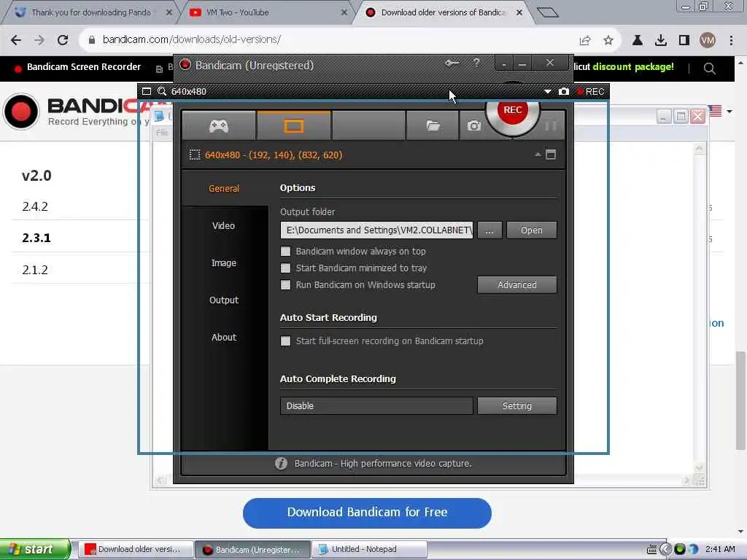Click the BANDICAM red circle logo on the webpage
The image size is (747, 560).
(21, 112)
